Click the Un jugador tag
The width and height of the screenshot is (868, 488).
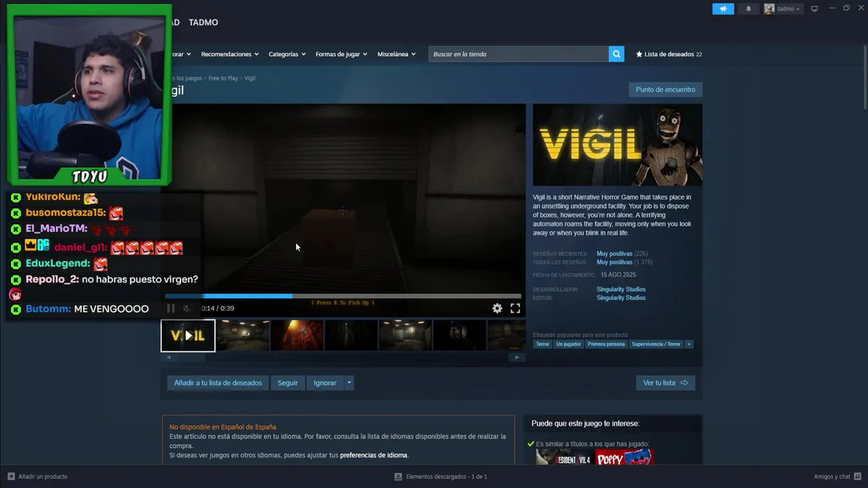(x=568, y=344)
